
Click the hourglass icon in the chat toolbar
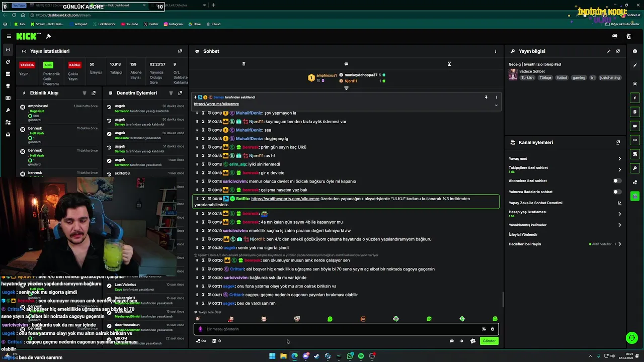(449, 64)
